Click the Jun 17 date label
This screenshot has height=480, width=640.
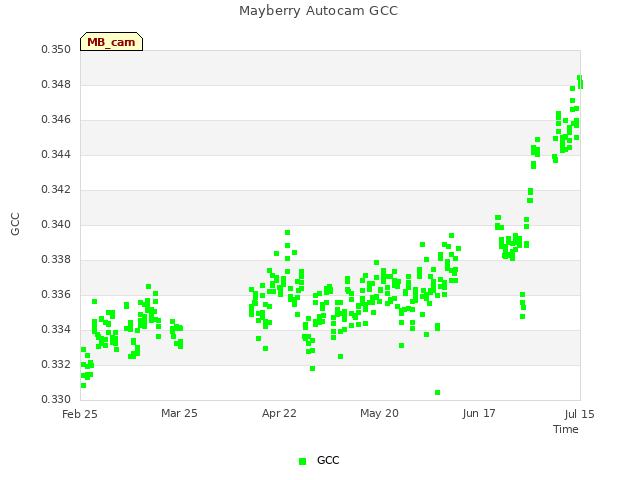(479, 413)
